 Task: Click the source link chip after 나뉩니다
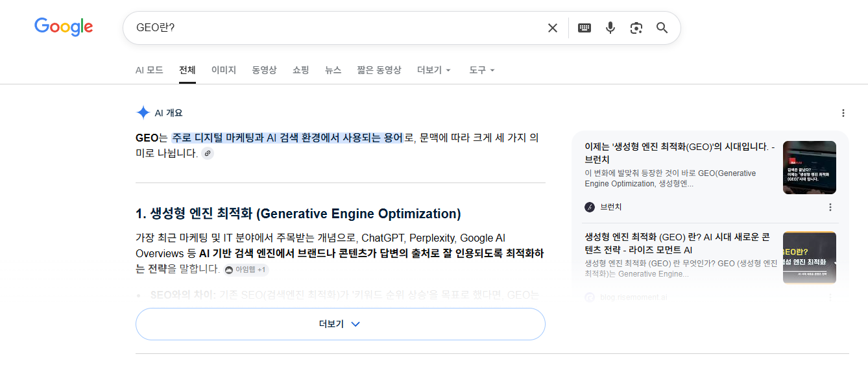click(x=207, y=153)
